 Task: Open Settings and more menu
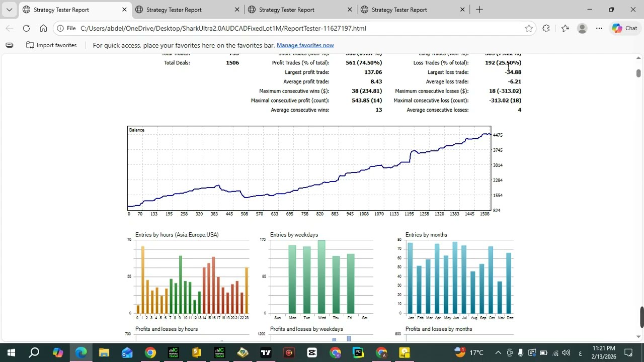[599, 28]
